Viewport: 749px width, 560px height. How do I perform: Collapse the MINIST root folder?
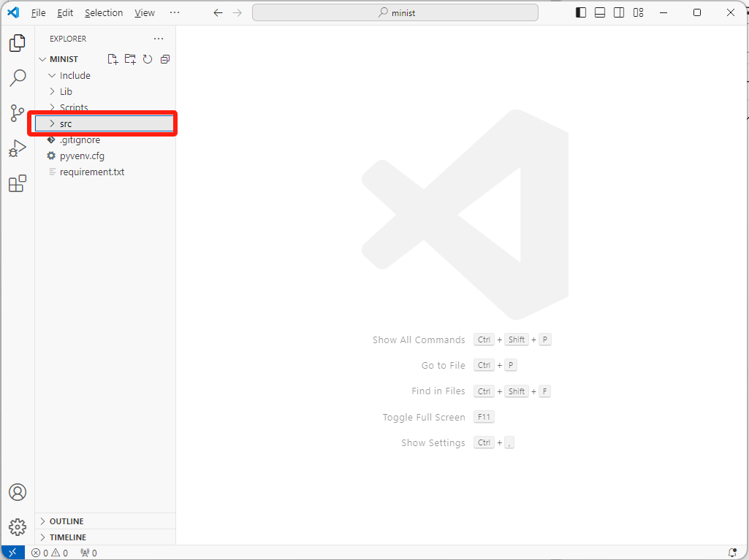coord(42,59)
